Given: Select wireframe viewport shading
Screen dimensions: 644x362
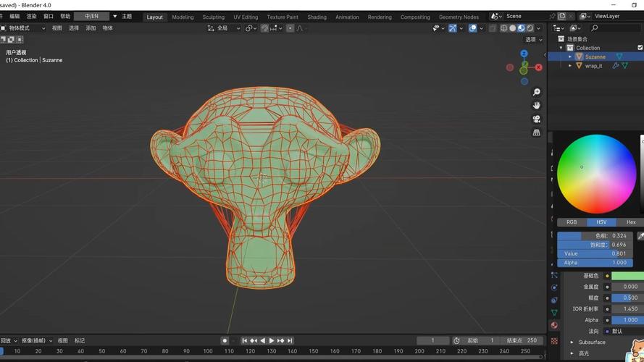Looking at the screenshot, I should pyautogui.click(x=503, y=28).
